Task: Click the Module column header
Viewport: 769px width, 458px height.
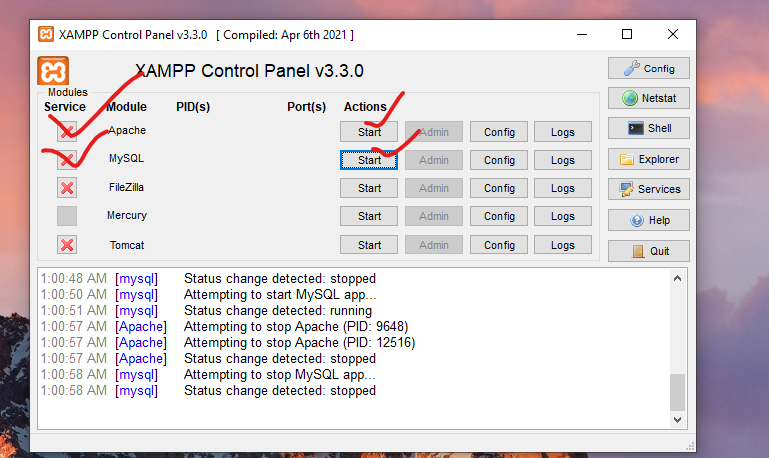Action: click(x=127, y=107)
